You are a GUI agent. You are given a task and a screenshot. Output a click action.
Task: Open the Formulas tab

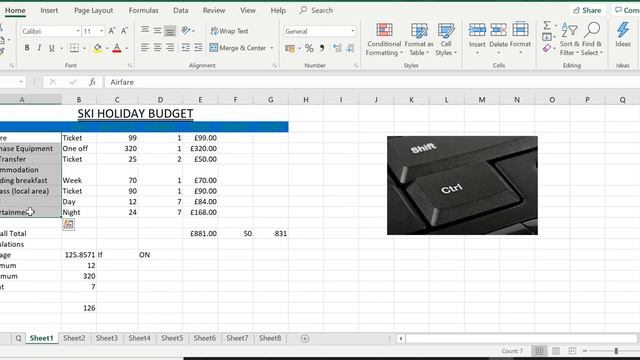[143, 10]
